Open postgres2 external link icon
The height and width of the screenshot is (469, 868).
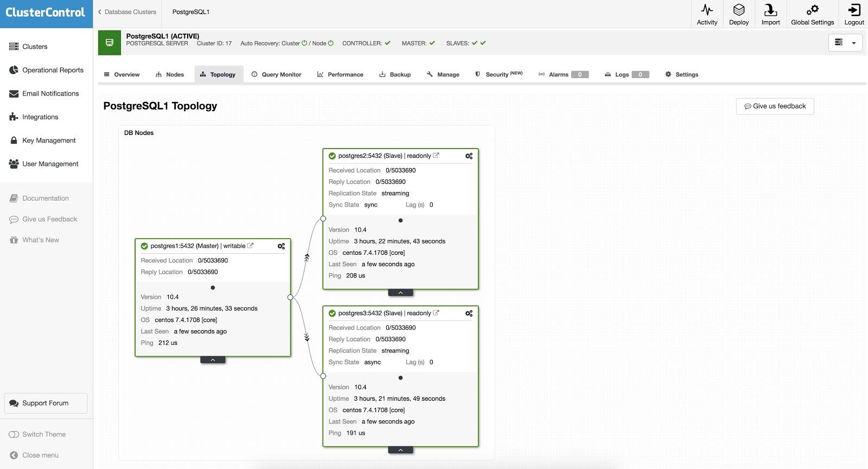[x=436, y=156]
